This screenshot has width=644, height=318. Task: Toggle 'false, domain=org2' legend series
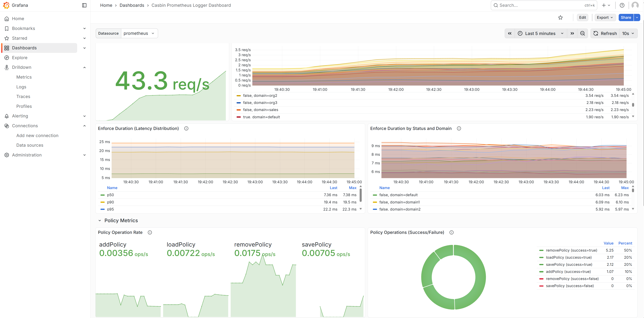(x=260, y=96)
